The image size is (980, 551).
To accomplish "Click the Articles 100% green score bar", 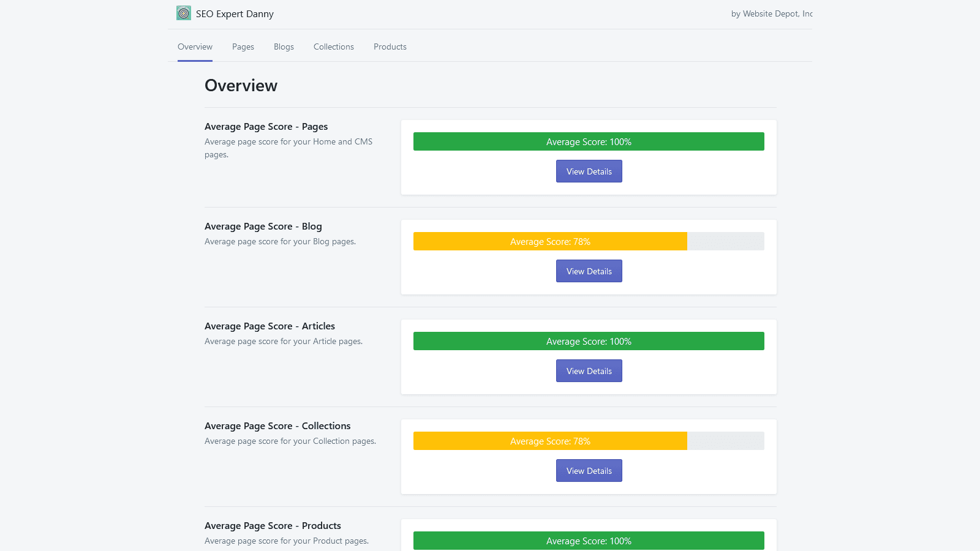I will (589, 341).
